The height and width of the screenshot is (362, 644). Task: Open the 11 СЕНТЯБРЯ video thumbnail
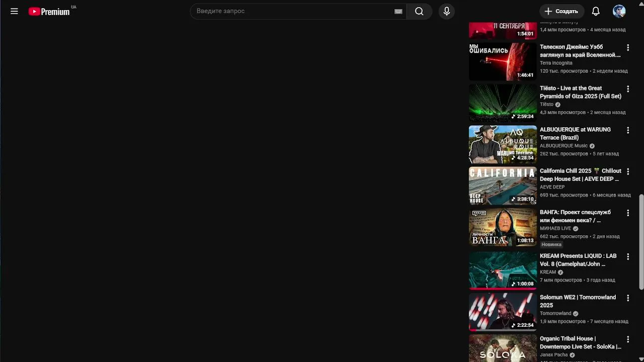click(x=503, y=30)
